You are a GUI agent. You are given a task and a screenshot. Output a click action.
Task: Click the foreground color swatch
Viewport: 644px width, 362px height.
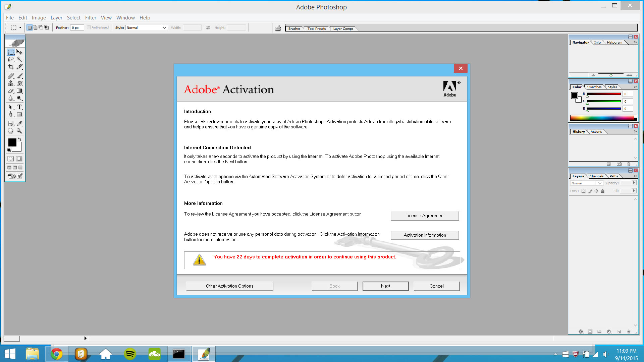point(12,142)
